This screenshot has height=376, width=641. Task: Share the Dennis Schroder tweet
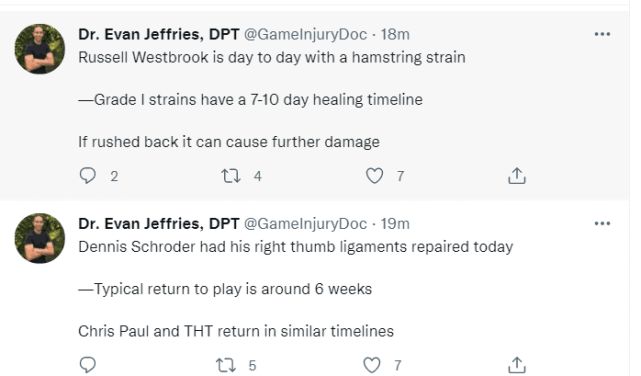coord(517,365)
